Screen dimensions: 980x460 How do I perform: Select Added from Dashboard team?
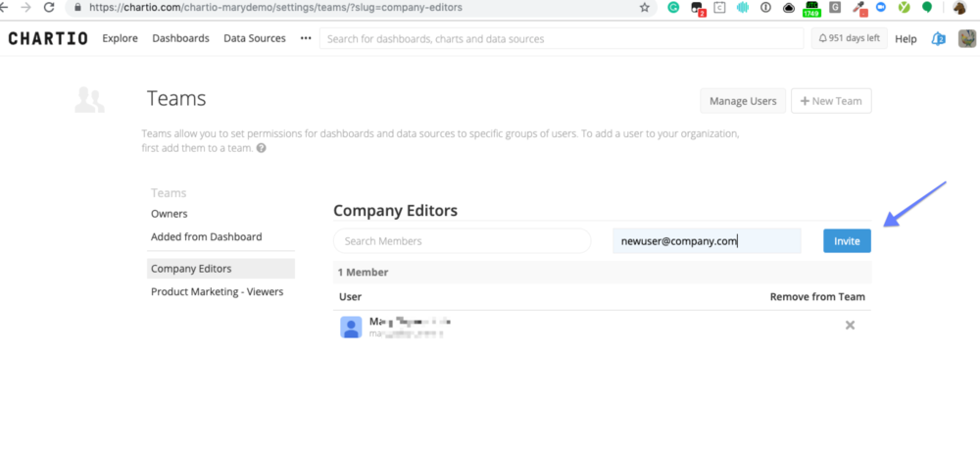(x=206, y=236)
